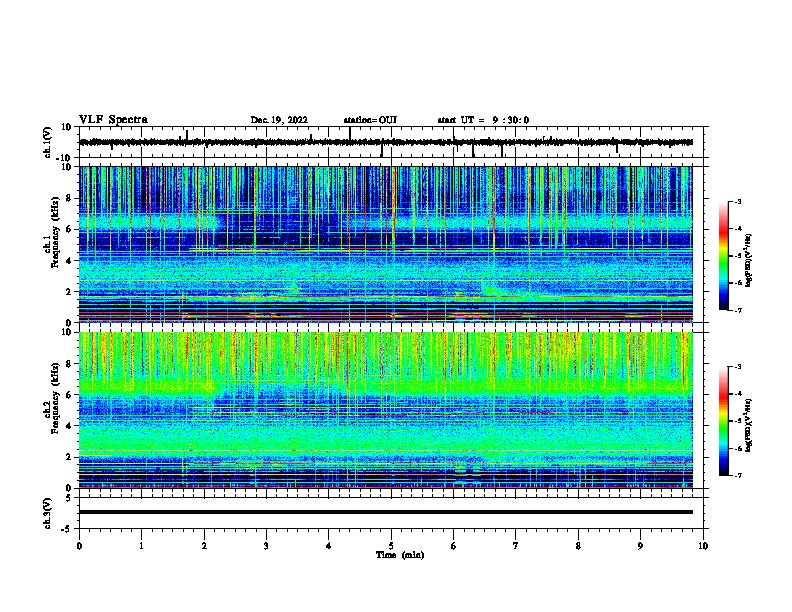
Task: Click time axis tick label '8'
Action: click(578, 546)
